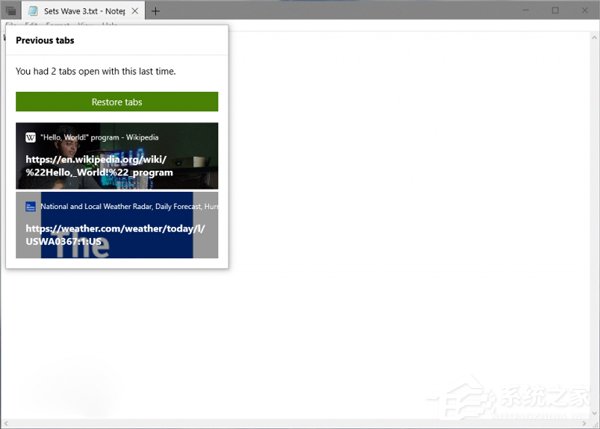Select the Sets Wave 3.txt tab
This screenshot has width=600, height=429.
click(x=84, y=11)
